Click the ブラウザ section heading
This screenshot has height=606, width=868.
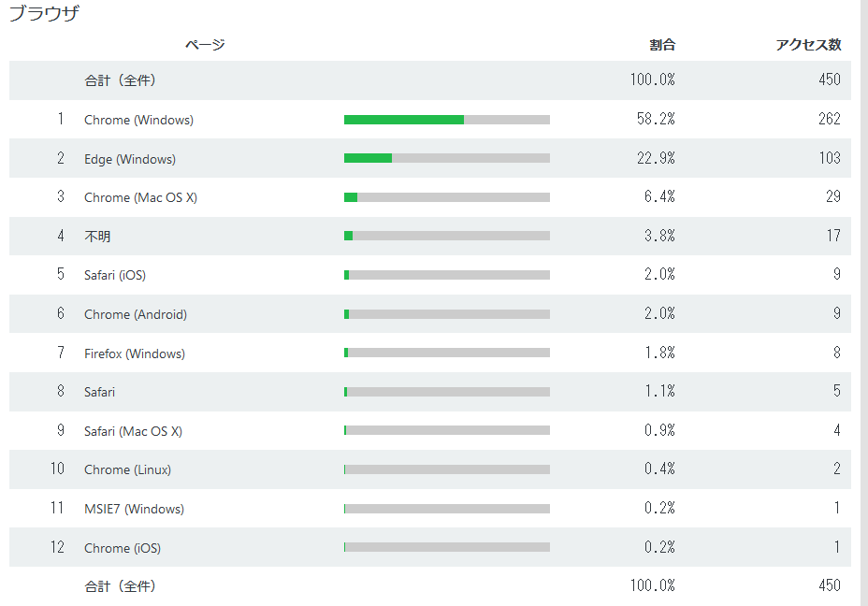(x=44, y=14)
